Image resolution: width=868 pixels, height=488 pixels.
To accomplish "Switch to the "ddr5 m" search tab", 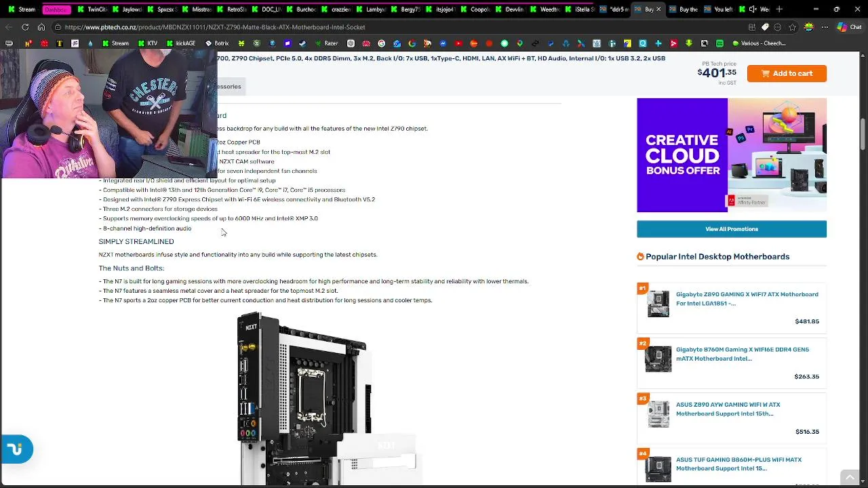I will pos(614,9).
